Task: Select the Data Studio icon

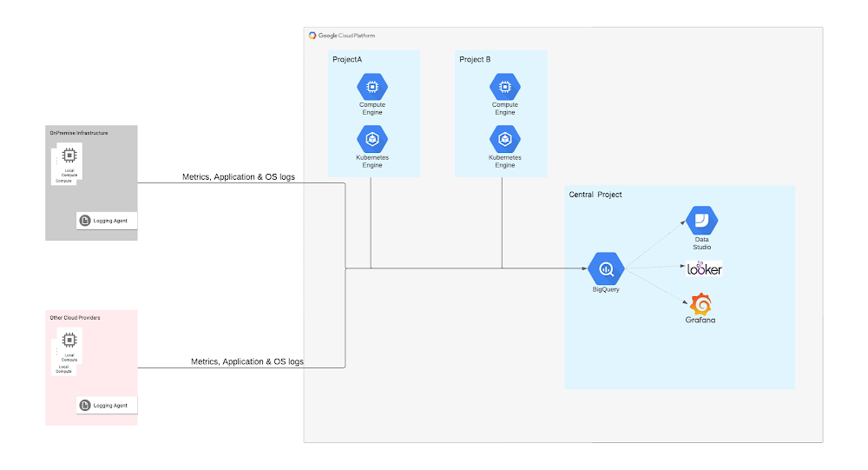Action: (702, 221)
